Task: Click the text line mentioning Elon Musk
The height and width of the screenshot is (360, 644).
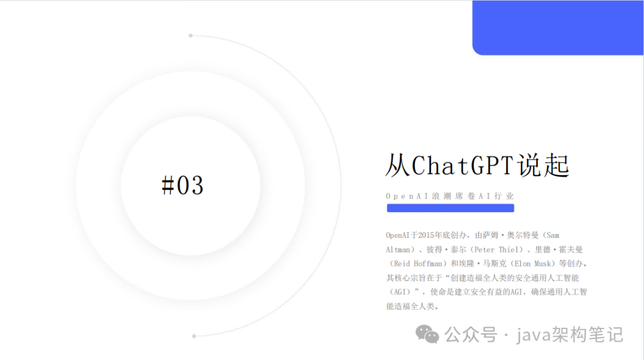Action: coord(488,263)
